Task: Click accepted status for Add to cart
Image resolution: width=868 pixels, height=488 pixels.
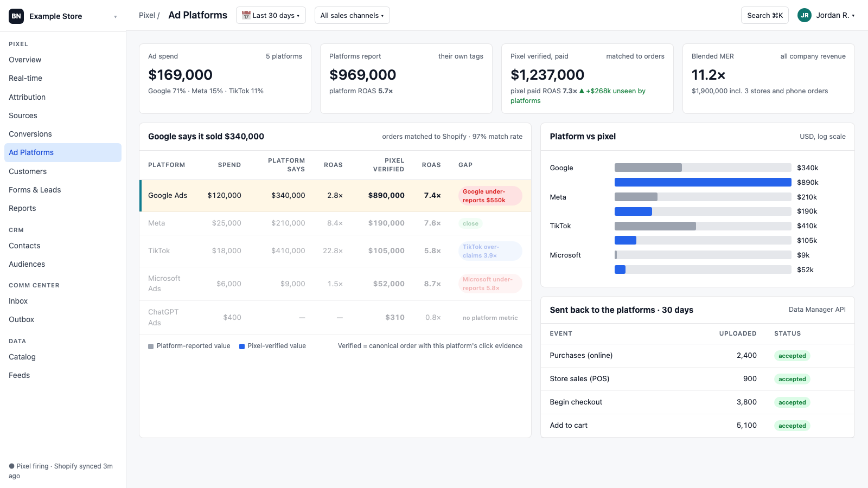Action: click(792, 426)
